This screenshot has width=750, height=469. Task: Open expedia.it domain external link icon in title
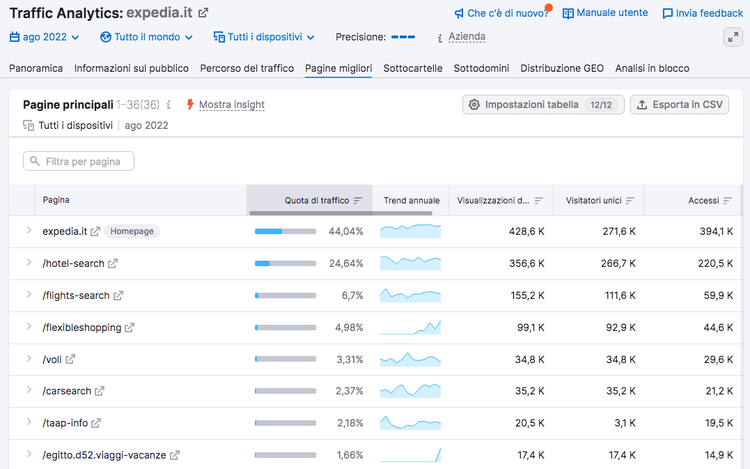coord(203,13)
